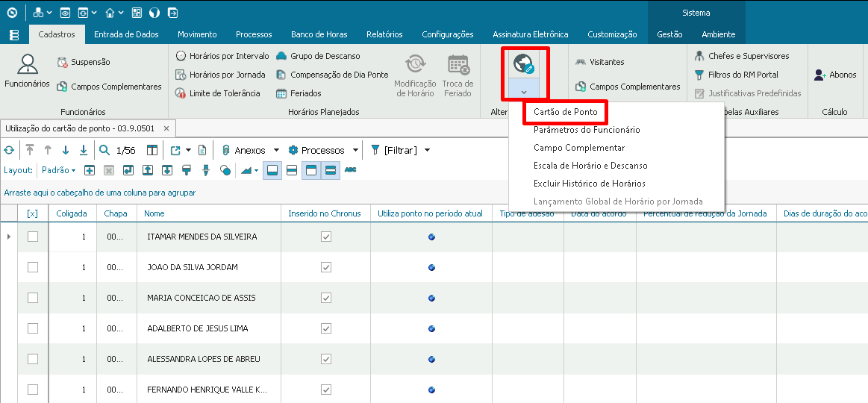Select Campo Complementar menu entry
The height and width of the screenshot is (403, 868).
click(x=579, y=148)
